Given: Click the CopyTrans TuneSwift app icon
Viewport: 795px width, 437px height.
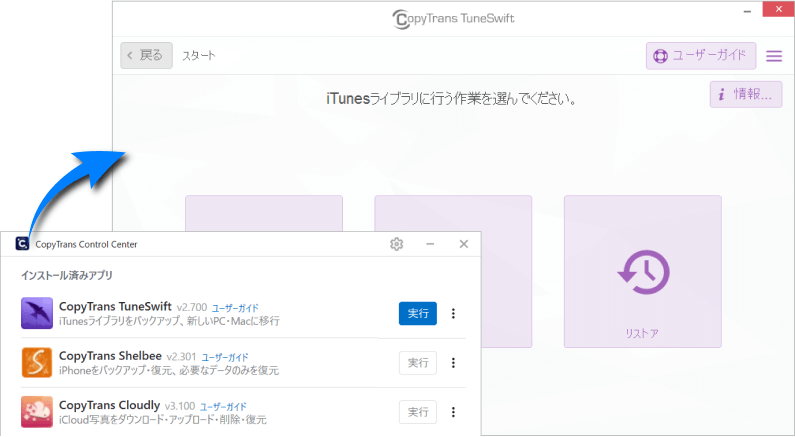Looking at the screenshot, I should pos(37,313).
